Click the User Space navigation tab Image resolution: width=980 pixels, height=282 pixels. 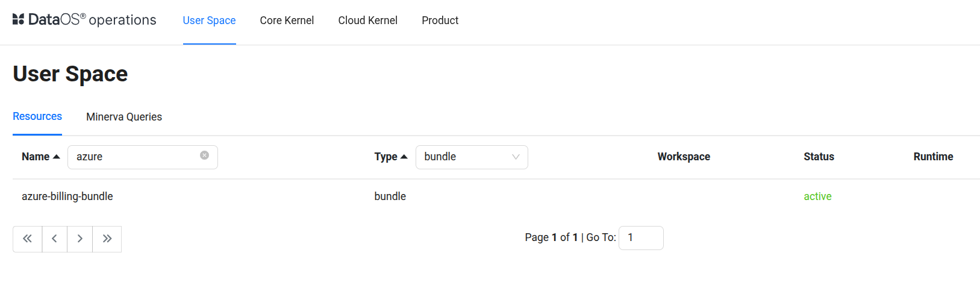click(x=209, y=20)
